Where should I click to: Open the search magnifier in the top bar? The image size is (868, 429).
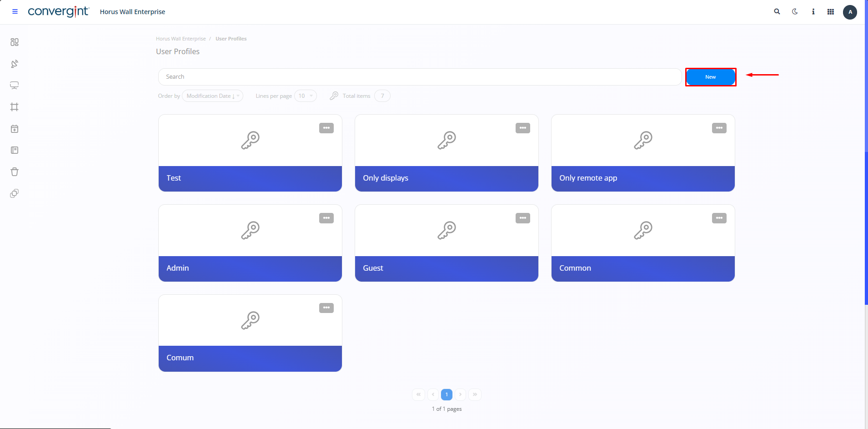(x=777, y=11)
